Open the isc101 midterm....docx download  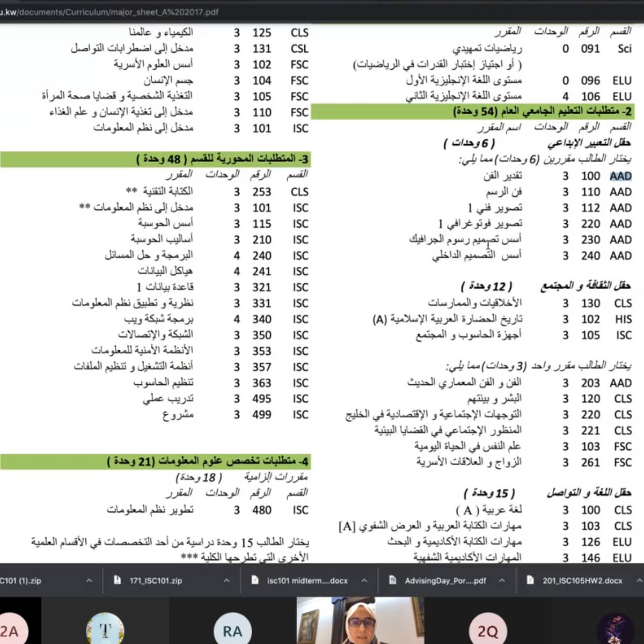[308, 580]
